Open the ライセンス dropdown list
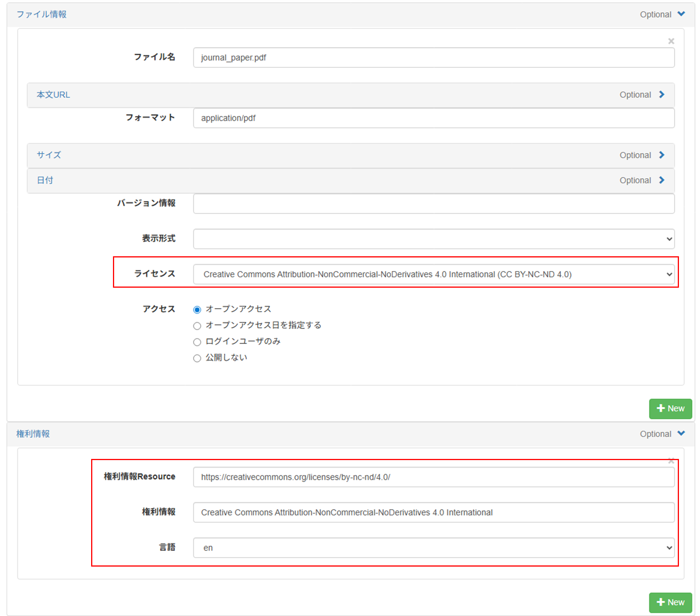700x616 pixels. point(433,274)
